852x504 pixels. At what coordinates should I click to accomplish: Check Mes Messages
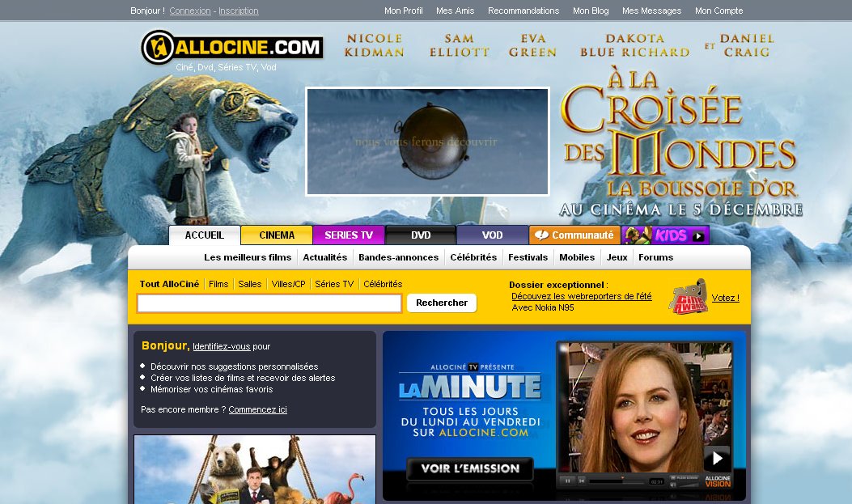click(x=651, y=11)
